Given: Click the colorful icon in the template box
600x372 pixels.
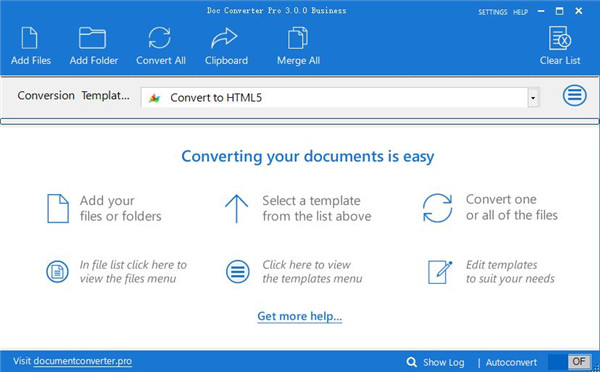Looking at the screenshot, I should (154, 98).
